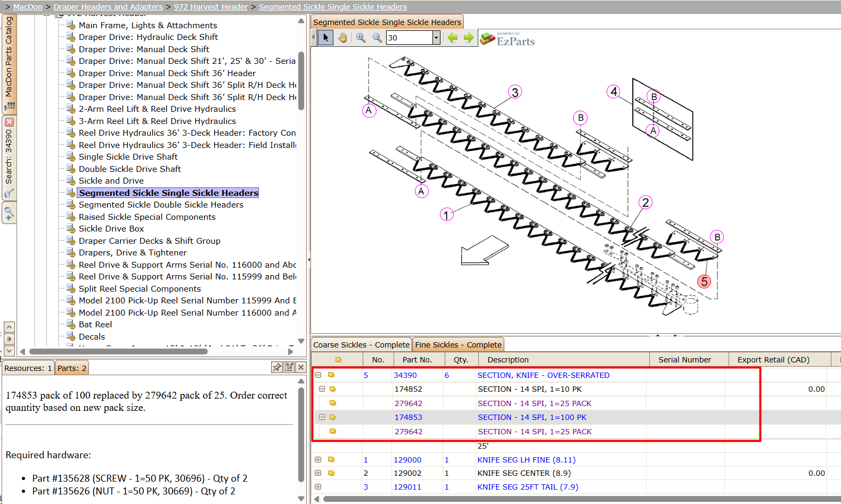
Task: Open Drapers, Drive & Tightener tree item
Action: 133,253
